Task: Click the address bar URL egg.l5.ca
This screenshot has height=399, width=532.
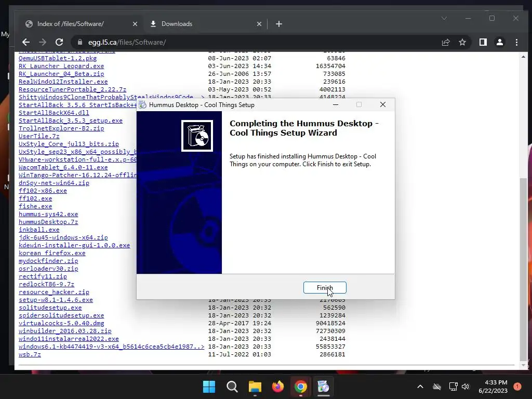Action: click(x=127, y=42)
